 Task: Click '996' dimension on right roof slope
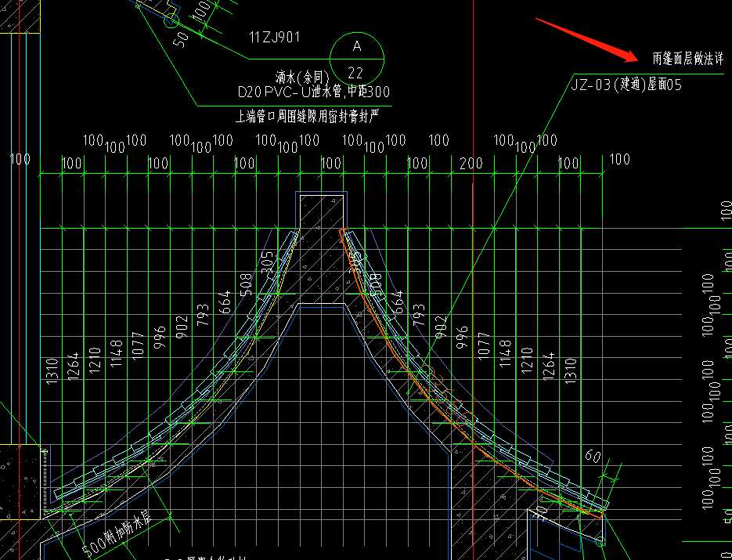coord(462,338)
